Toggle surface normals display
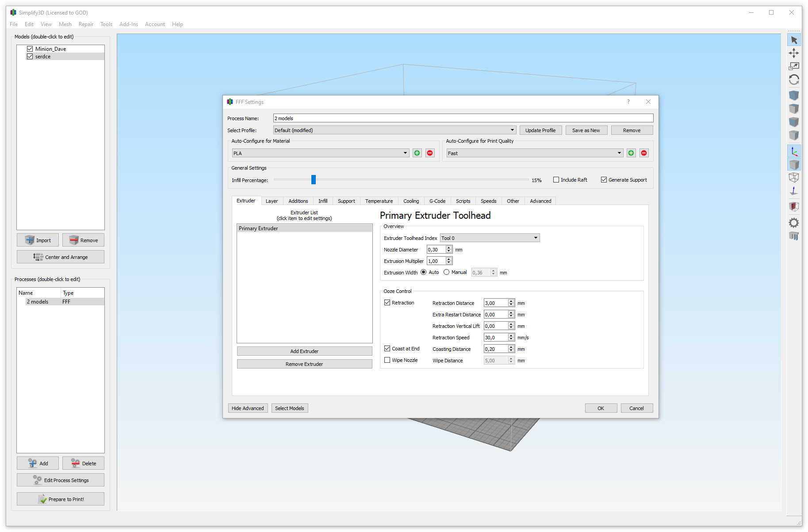 pos(794,191)
